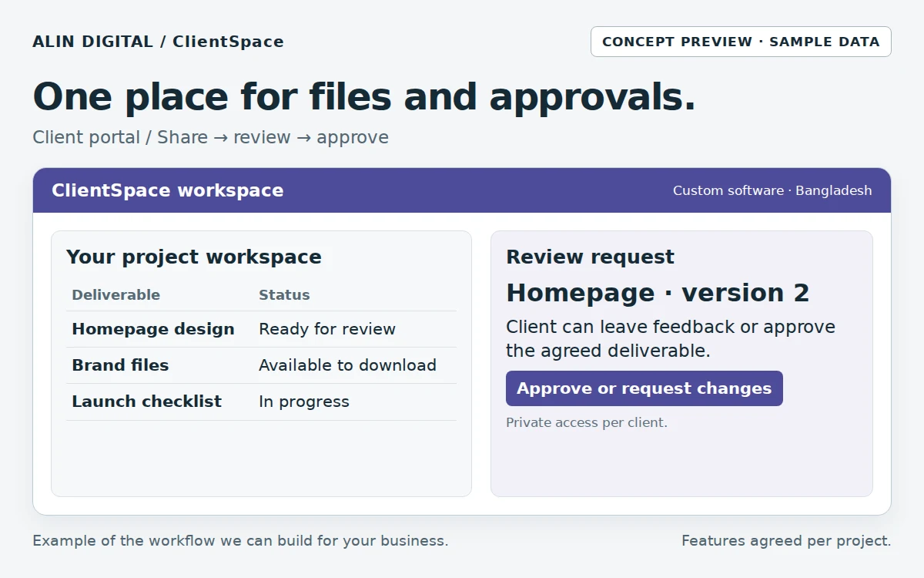Image resolution: width=924 pixels, height=578 pixels.
Task: Select the Homepage · version 2 title
Action: click(658, 293)
